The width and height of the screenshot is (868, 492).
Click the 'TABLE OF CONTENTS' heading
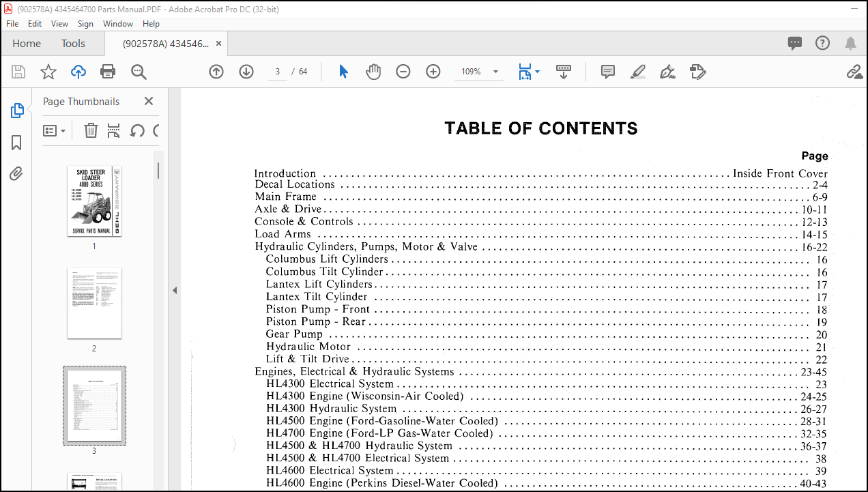(x=541, y=128)
